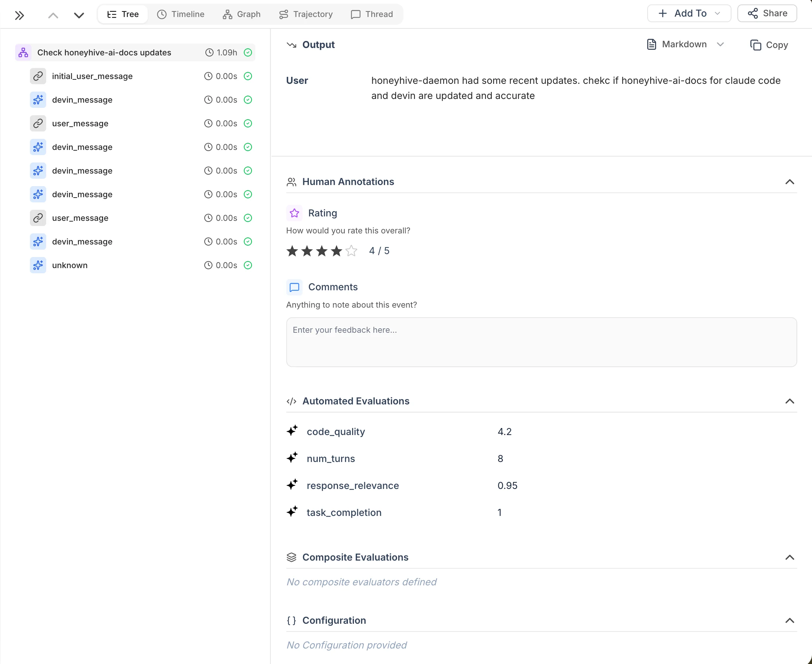The width and height of the screenshot is (812, 664).
Task: Set rating to one star
Action: point(292,251)
